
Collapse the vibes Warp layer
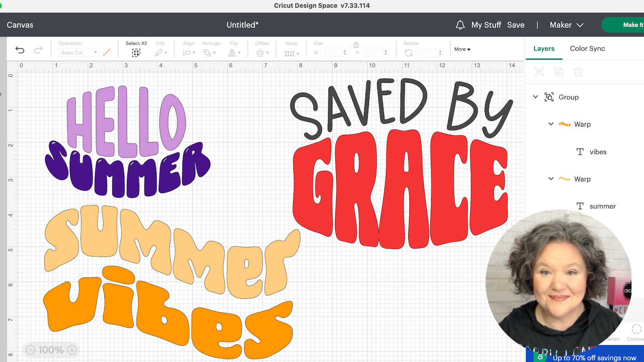point(551,124)
